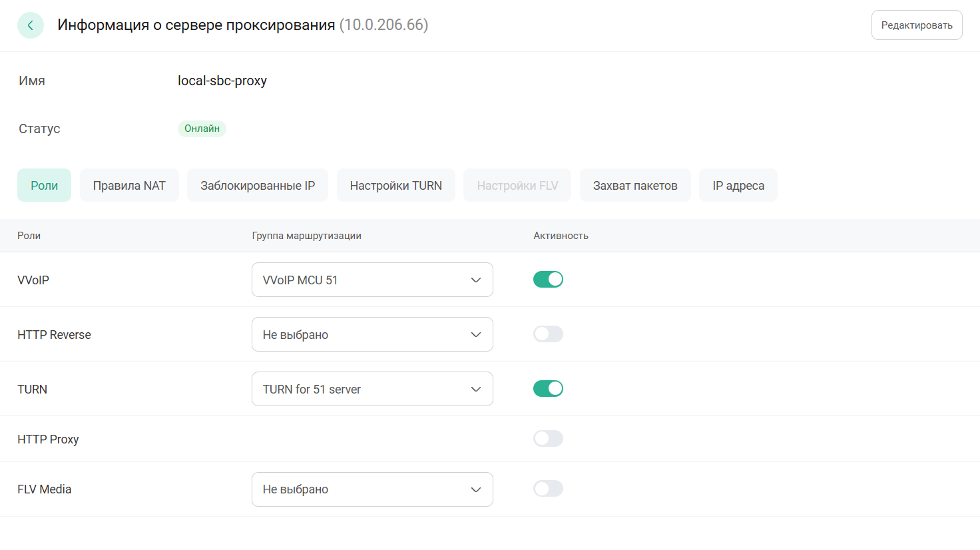Image resolution: width=980 pixels, height=550 pixels.
Task: Disable the VVoIP role toggle
Action: (x=548, y=280)
